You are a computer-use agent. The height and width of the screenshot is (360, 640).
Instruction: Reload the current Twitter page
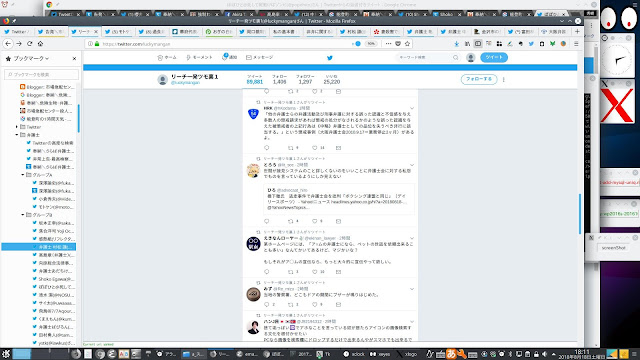pyautogui.click(x=29, y=44)
